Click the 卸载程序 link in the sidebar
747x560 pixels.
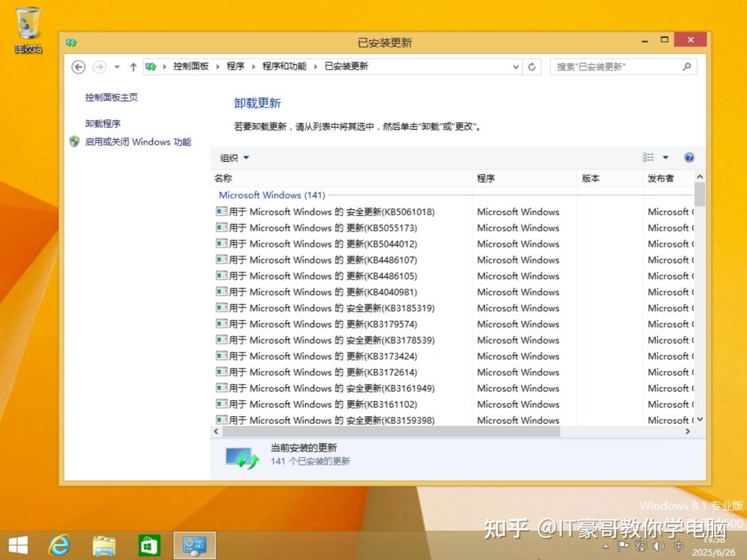tap(102, 122)
